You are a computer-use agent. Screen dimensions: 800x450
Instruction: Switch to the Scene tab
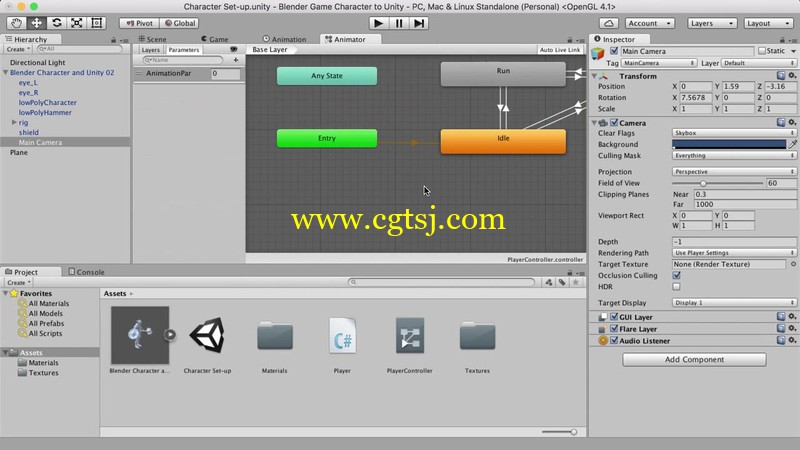click(153, 39)
